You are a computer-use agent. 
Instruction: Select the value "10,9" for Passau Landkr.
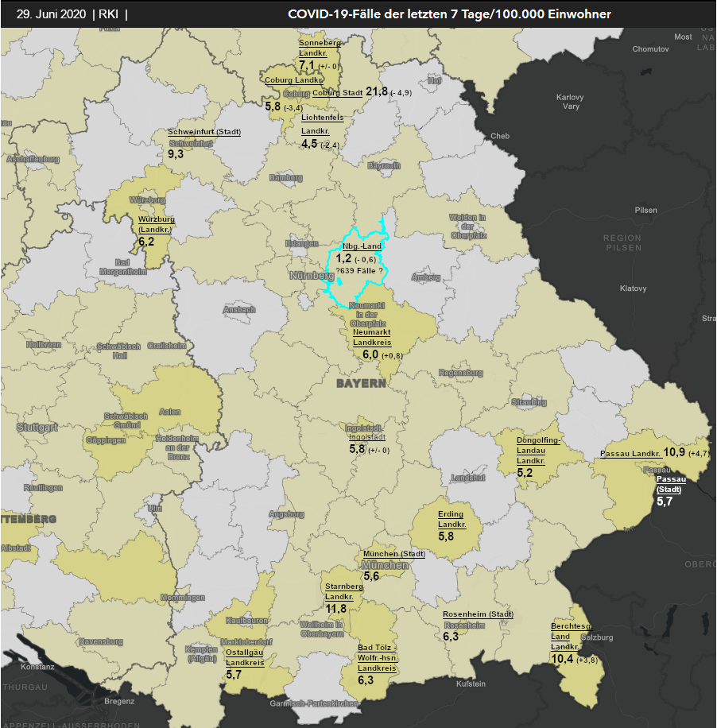(674, 451)
